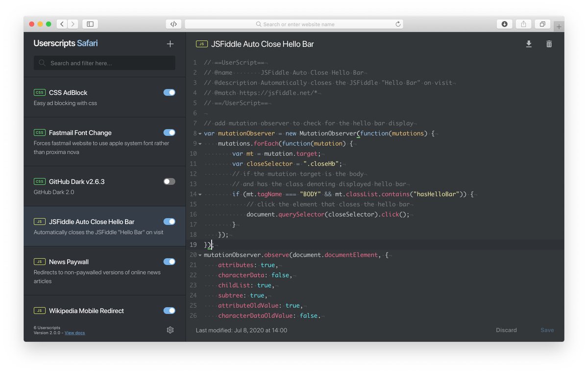Open the News Paywall script
588x373 pixels.
104,271
